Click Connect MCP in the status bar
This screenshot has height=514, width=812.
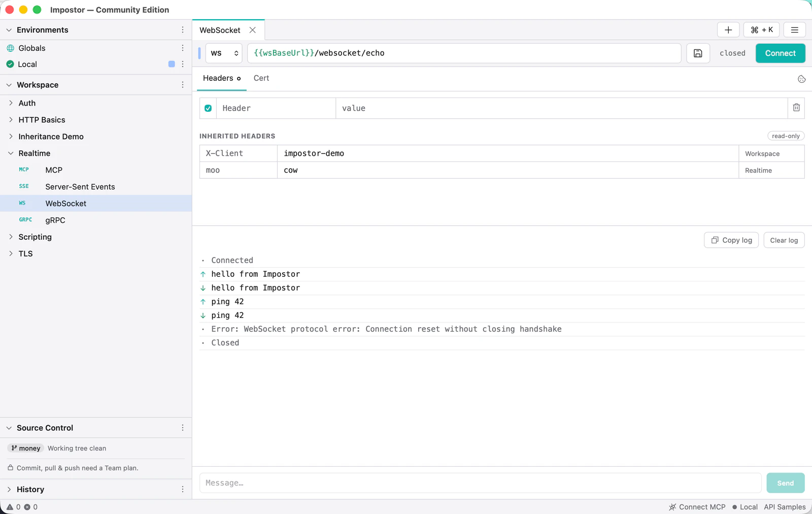697,507
